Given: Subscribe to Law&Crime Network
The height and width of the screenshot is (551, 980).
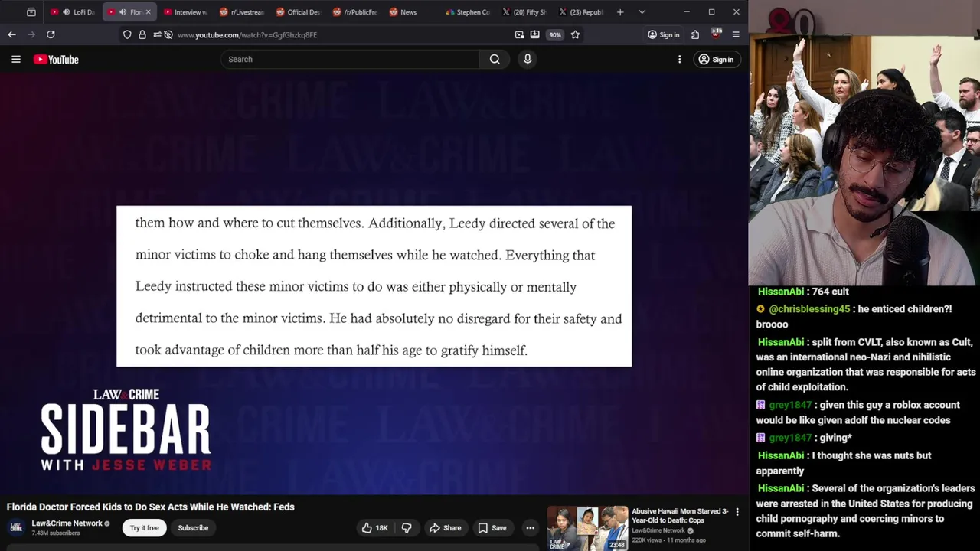Looking at the screenshot, I should 193,527.
